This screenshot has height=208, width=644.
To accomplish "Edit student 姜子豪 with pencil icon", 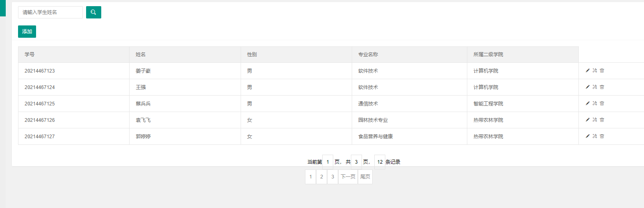I will (587, 71).
